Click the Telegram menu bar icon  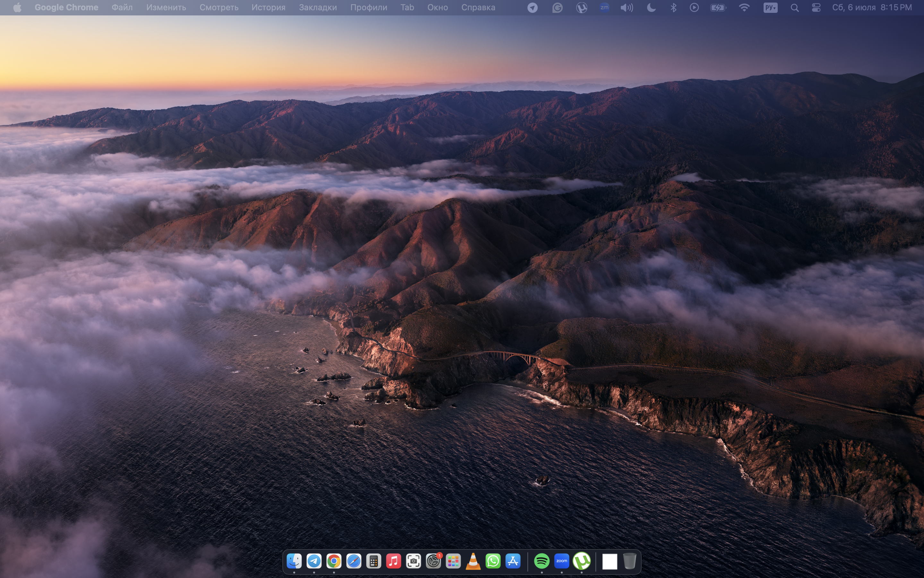pos(532,8)
